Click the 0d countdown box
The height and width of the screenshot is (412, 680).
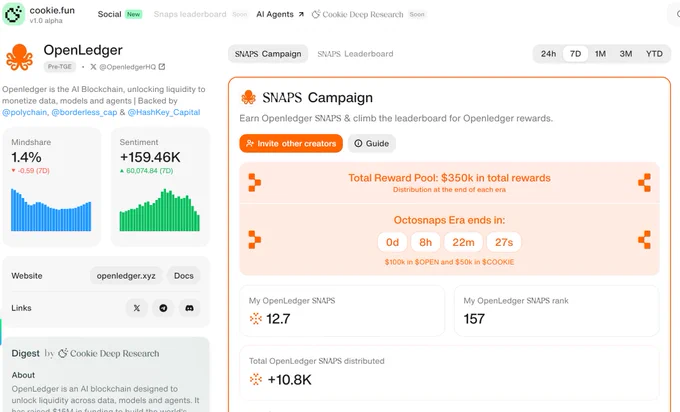(392, 242)
